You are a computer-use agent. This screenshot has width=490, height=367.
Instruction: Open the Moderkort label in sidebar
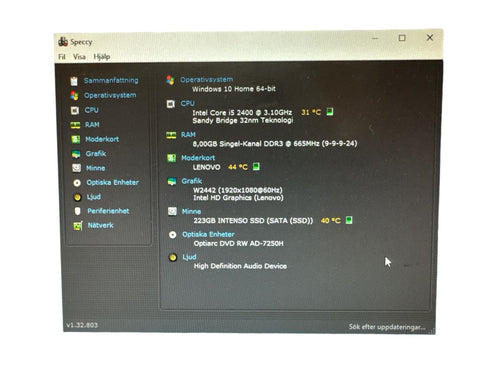click(x=102, y=139)
